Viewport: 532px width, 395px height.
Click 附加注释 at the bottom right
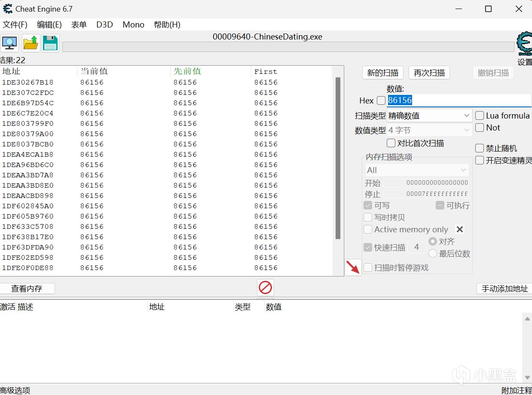pyautogui.click(x=517, y=390)
